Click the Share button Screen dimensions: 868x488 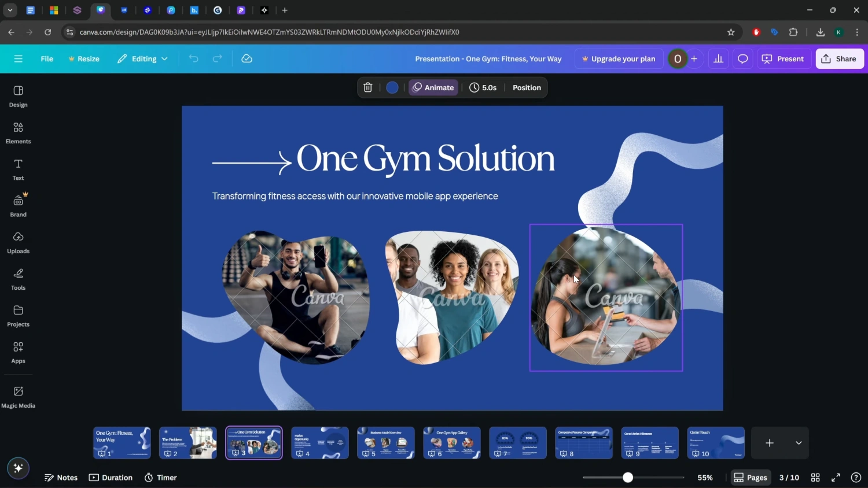pyautogui.click(x=839, y=59)
